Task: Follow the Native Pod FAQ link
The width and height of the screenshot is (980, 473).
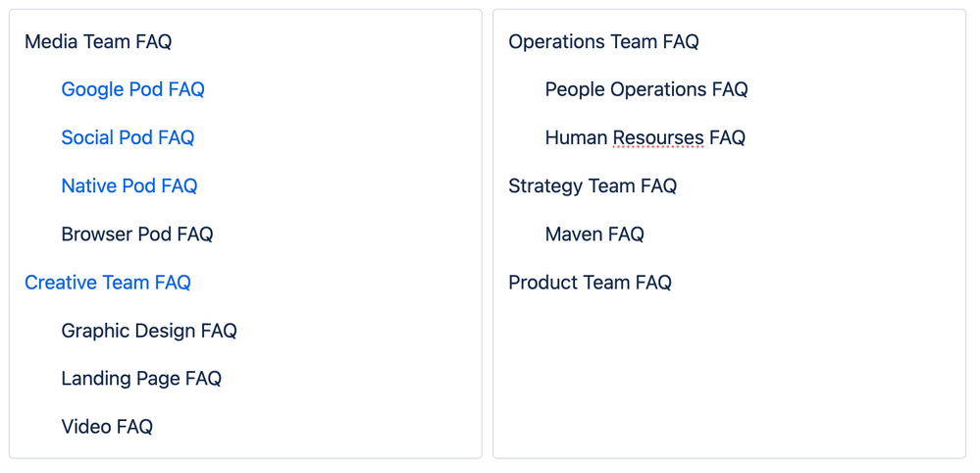Action: [x=129, y=186]
